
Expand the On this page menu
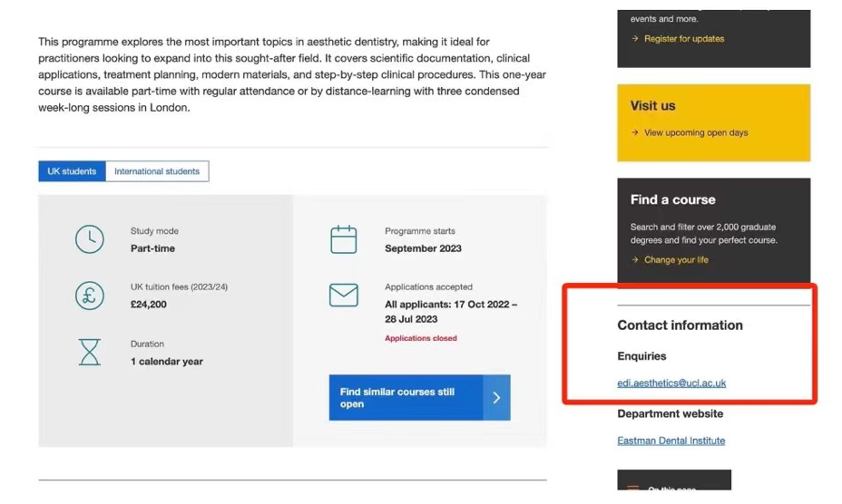pyautogui.click(x=673, y=486)
